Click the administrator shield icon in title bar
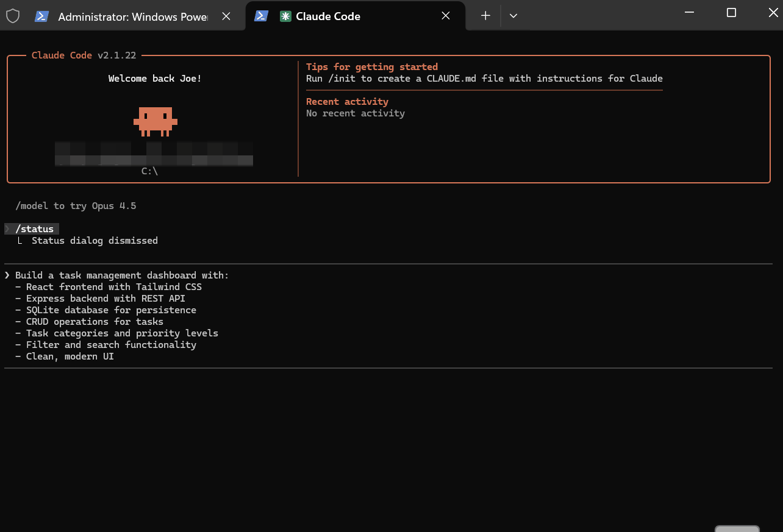Screen dimensions: 783x532 pyautogui.click(x=13, y=16)
